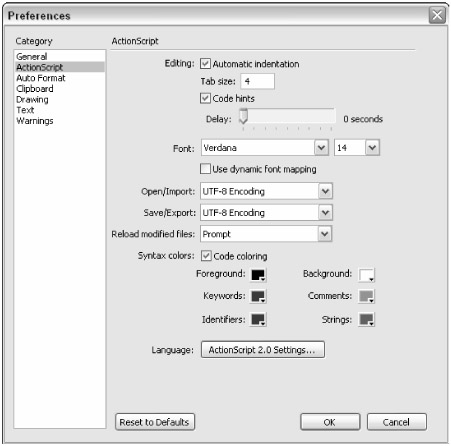Toggle the Automatic indentation checkbox
This screenshot has width=451, height=446.
point(205,64)
